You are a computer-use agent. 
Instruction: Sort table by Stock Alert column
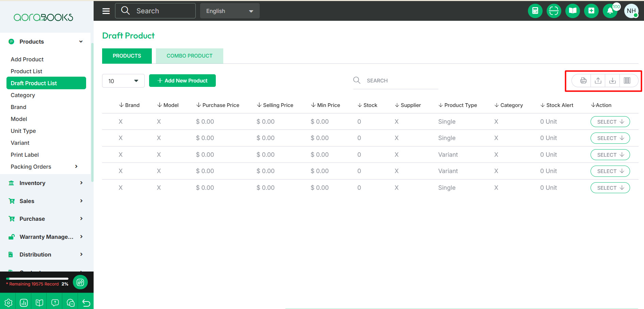tap(557, 105)
